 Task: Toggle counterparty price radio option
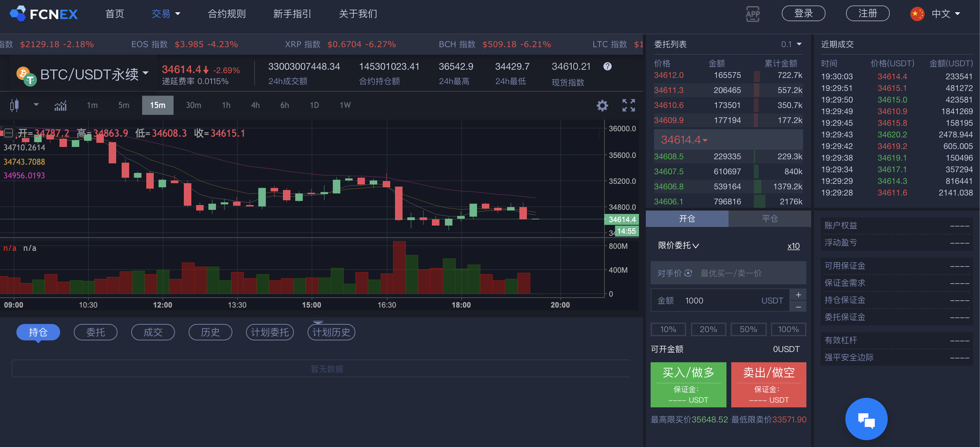pos(688,273)
